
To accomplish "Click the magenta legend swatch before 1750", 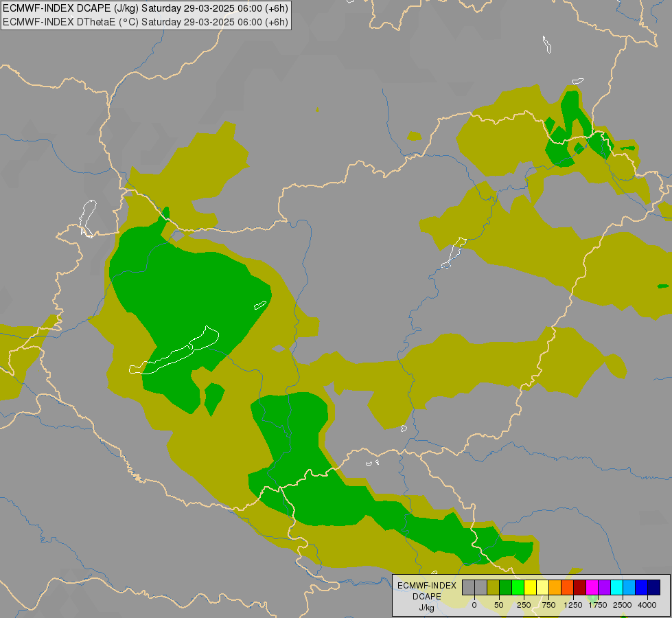I will [x=592, y=588].
